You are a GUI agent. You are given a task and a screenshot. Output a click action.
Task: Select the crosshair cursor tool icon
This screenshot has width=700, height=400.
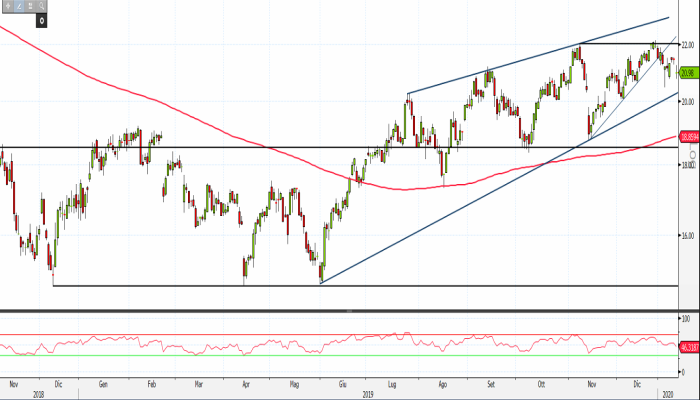pyautogui.click(x=8, y=6)
